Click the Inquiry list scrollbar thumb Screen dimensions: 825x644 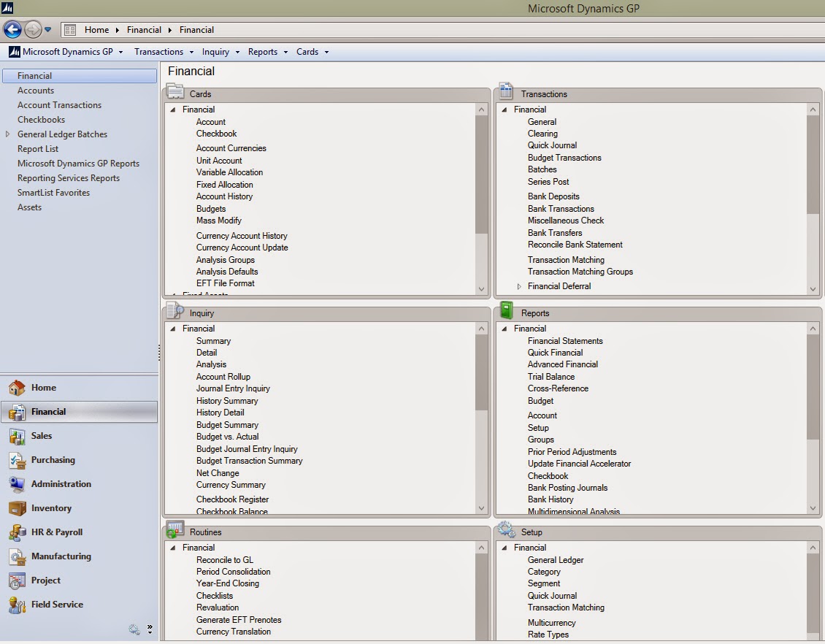481,372
